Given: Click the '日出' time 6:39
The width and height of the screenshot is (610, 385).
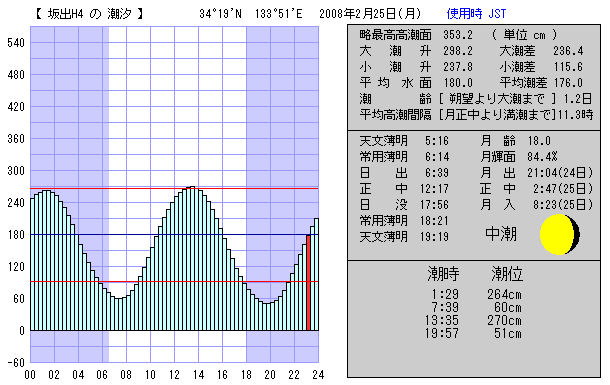Looking at the screenshot, I should click(x=437, y=173).
